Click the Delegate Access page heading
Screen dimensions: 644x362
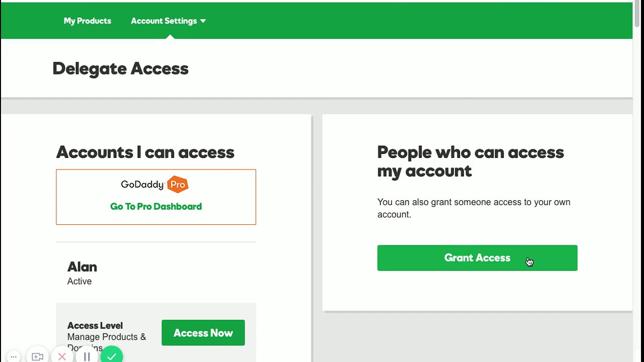[120, 69]
